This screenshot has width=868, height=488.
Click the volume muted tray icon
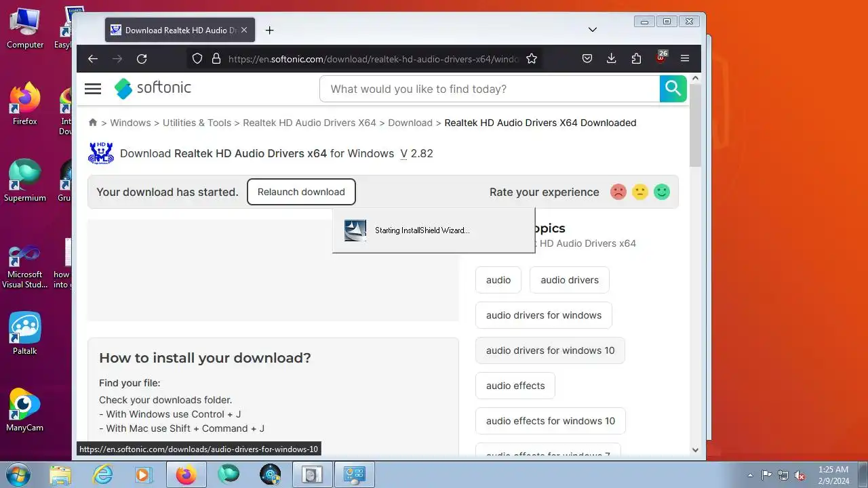800,475
